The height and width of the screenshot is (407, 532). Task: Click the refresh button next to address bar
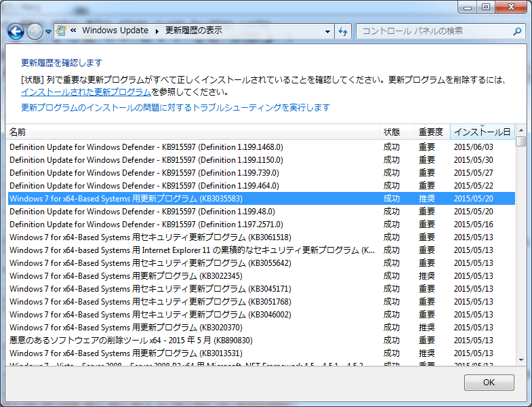click(x=343, y=32)
